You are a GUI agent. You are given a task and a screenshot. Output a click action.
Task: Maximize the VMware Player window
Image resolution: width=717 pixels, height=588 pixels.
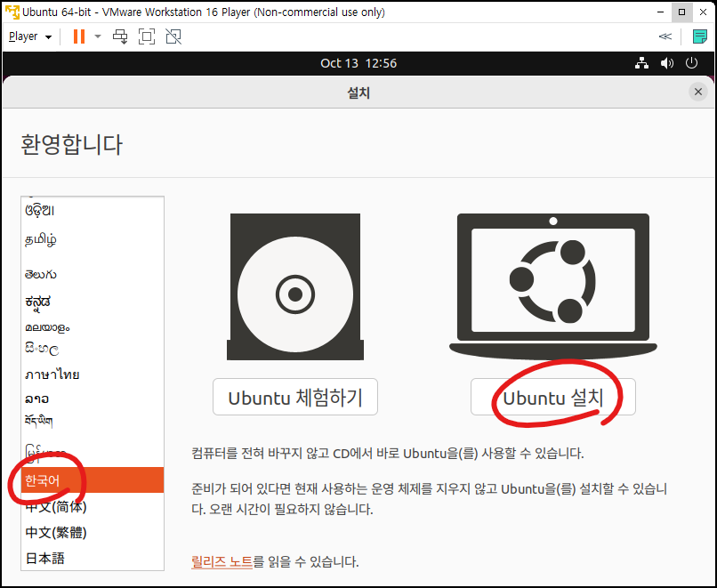(x=681, y=12)
